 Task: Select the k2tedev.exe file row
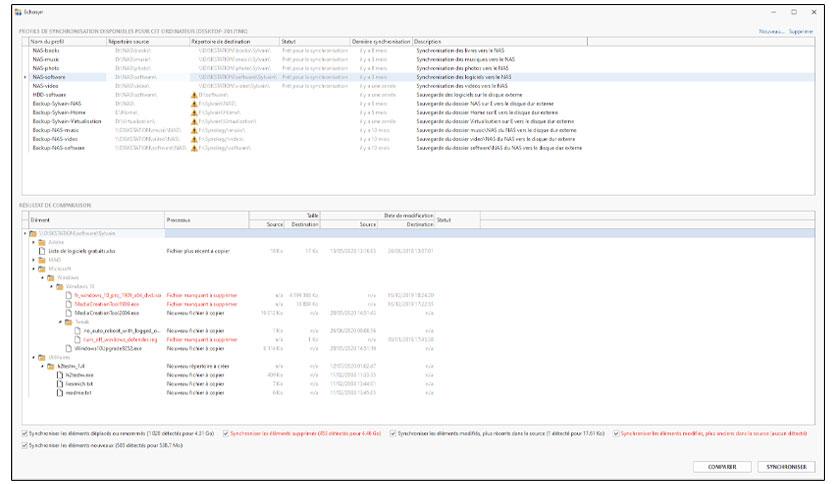tap(79, 375)
